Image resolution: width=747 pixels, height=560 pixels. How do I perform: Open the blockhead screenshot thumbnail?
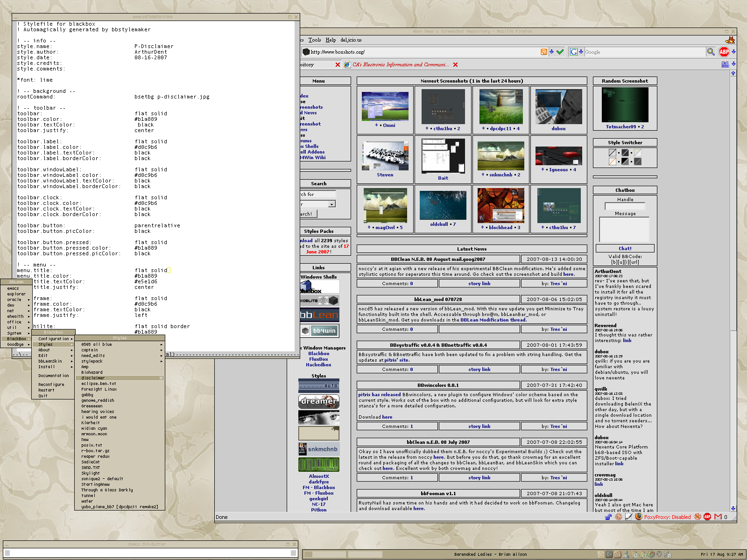500,206
